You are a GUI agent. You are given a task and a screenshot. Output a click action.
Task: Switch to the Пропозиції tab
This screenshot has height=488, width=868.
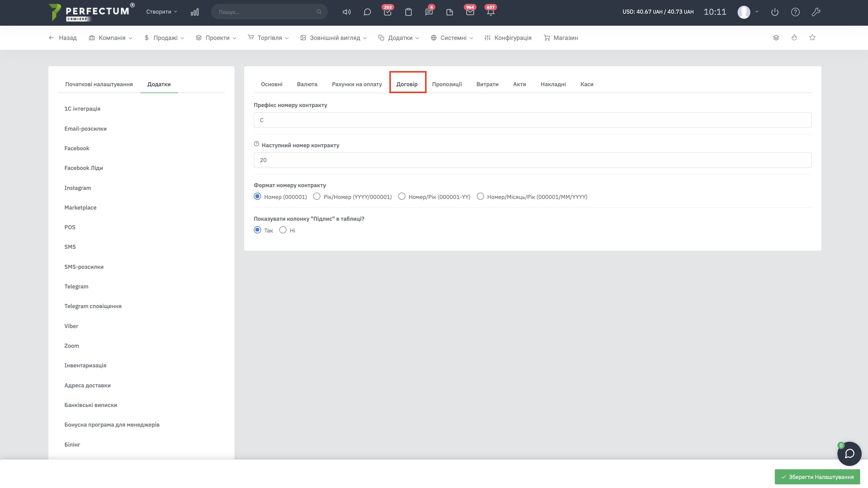[x=447, y=84]
